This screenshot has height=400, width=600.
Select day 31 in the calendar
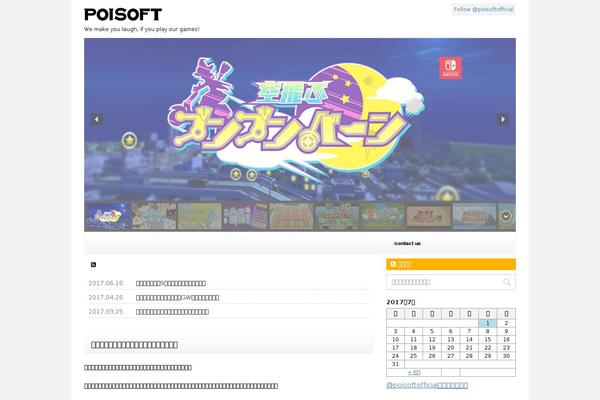pyautogui.click(x=395, y=364)
